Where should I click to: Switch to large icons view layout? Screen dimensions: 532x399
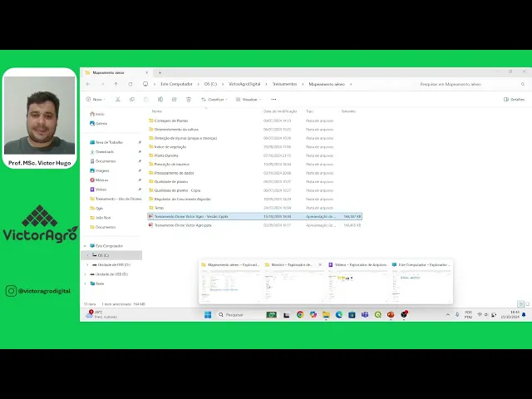[x=528, y=304]
